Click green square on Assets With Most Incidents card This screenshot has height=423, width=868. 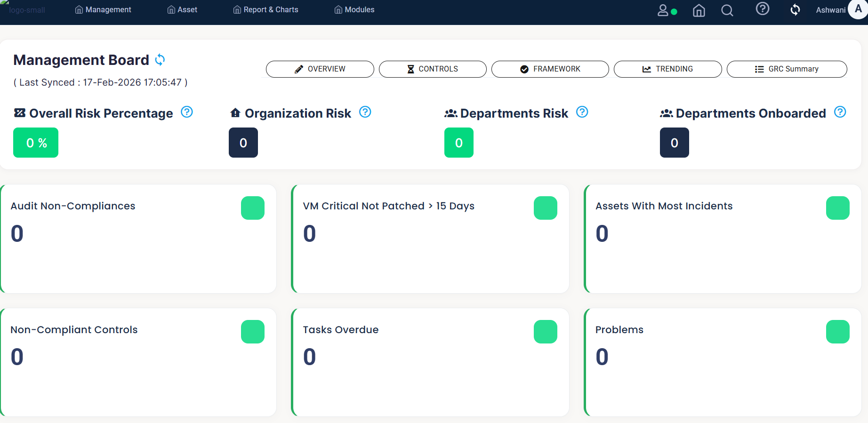pos(838,208)
